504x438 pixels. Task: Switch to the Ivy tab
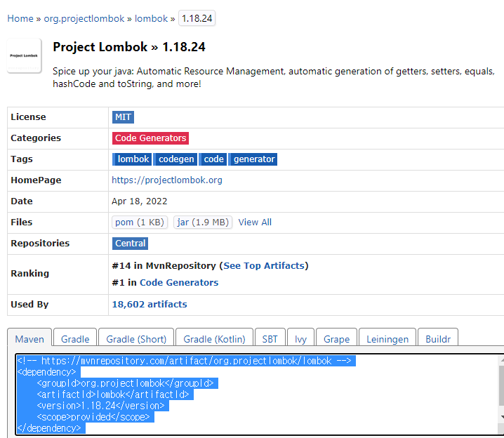pyautogui.click(x=301, y=339)
